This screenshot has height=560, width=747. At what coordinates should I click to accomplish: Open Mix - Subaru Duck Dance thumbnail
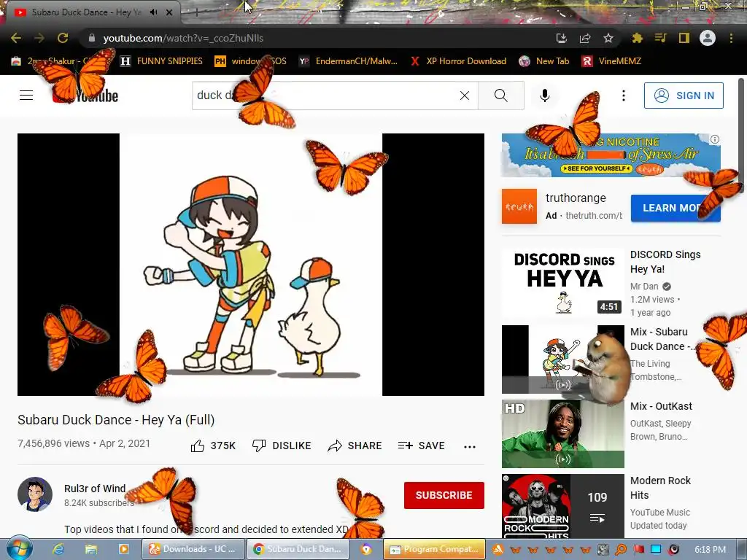point(562,359)
